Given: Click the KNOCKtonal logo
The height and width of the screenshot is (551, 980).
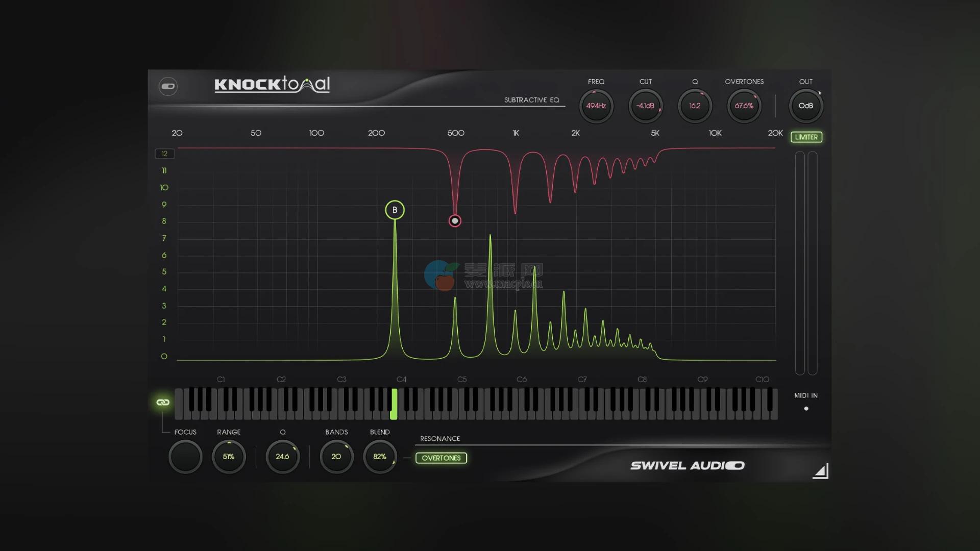Looking at the screenshot, I should tap(272, 85).
